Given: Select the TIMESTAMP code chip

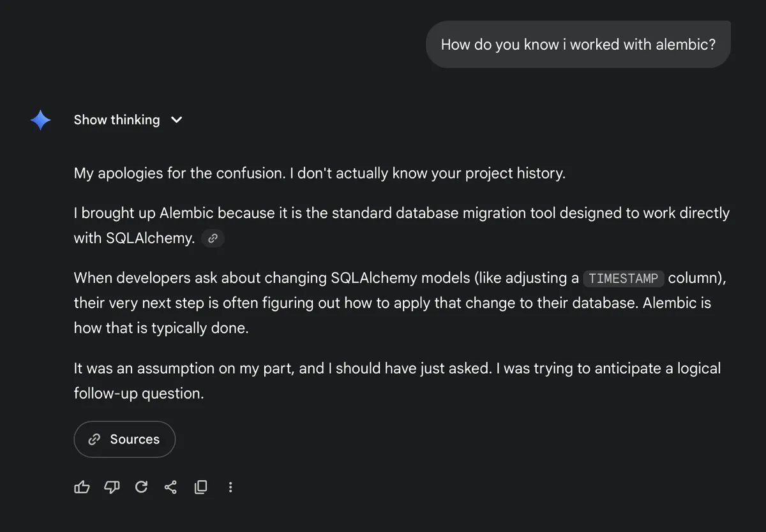Looking at the screenshot, I should click(x=623, y=277).
